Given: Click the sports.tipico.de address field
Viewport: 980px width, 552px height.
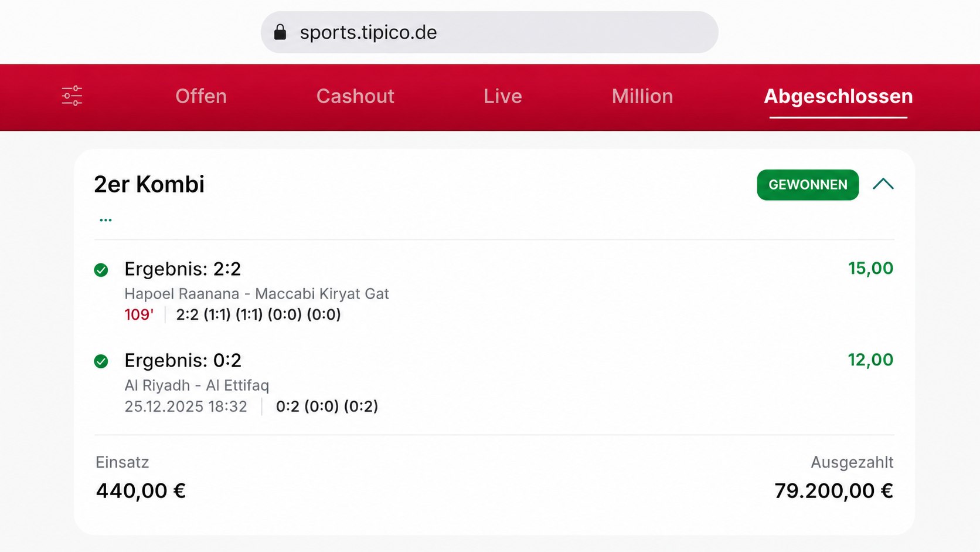Looking at the screenshot, I should (x=489, y=32).
